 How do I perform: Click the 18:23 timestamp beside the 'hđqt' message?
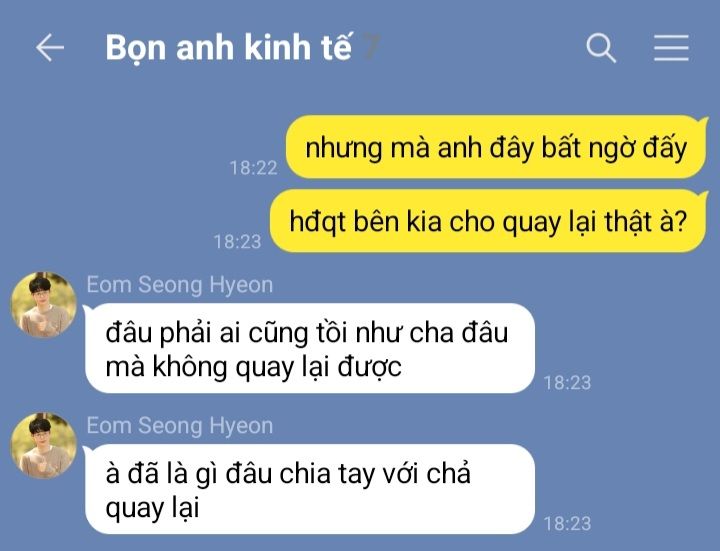237,242
